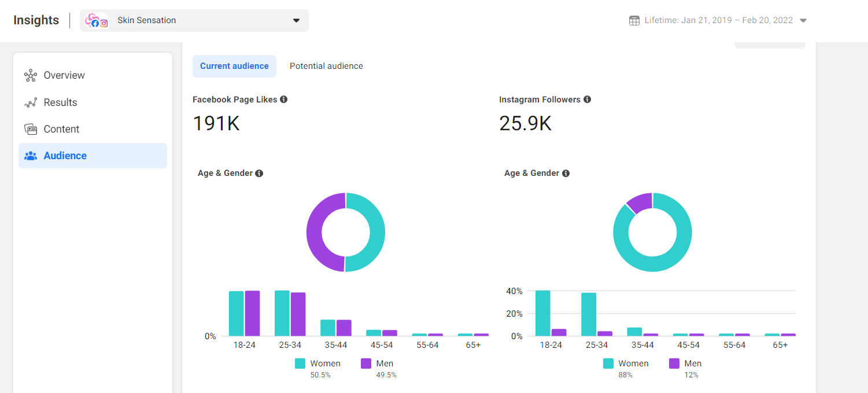Click info icon beside Instagram Age & Gender
Screen dimensions: 868x393
click(x=566, y=173)
